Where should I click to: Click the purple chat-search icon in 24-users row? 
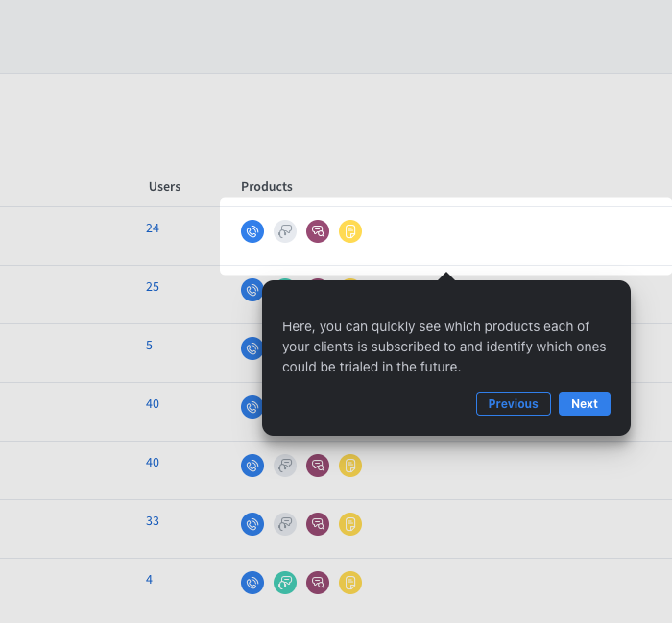point(318,231)
